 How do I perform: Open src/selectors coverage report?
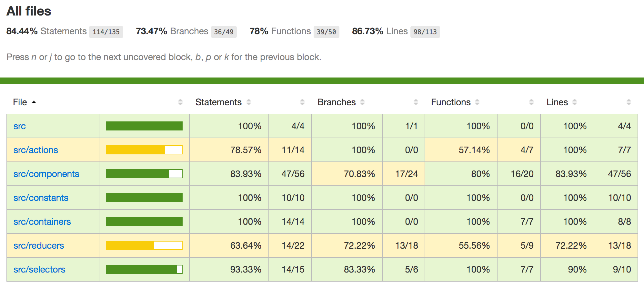39,270
